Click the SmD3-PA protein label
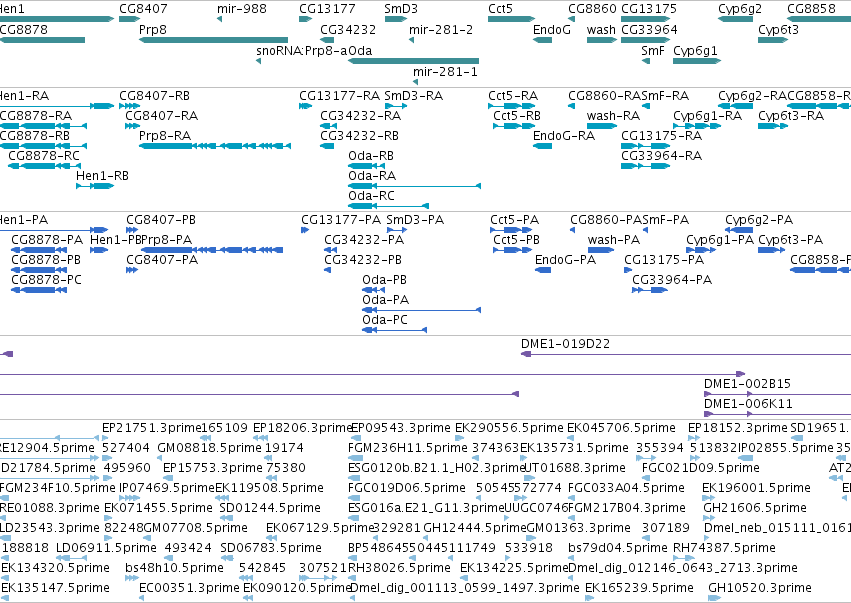This screenshot has height=603, width=851. pos(415,220)
